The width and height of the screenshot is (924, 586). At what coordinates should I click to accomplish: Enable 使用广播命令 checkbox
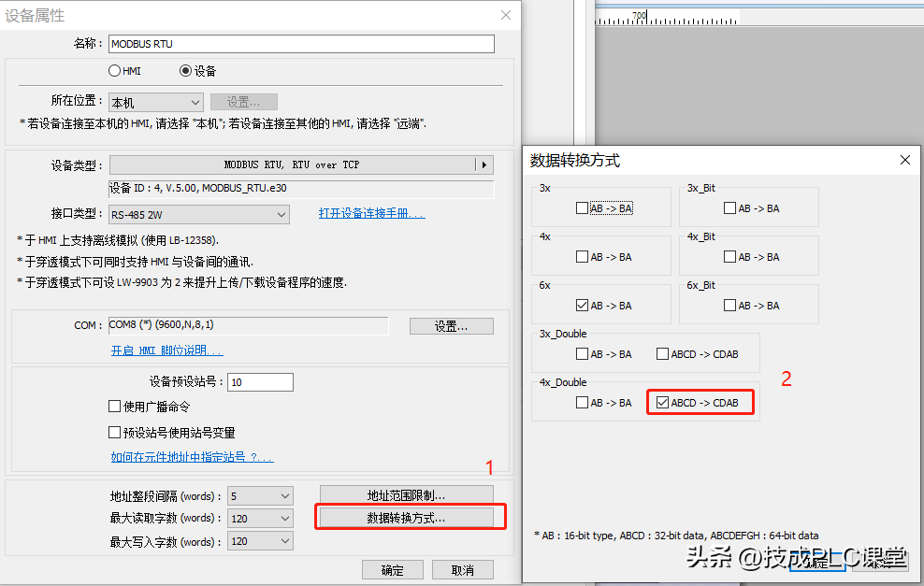tap(115, 407)
